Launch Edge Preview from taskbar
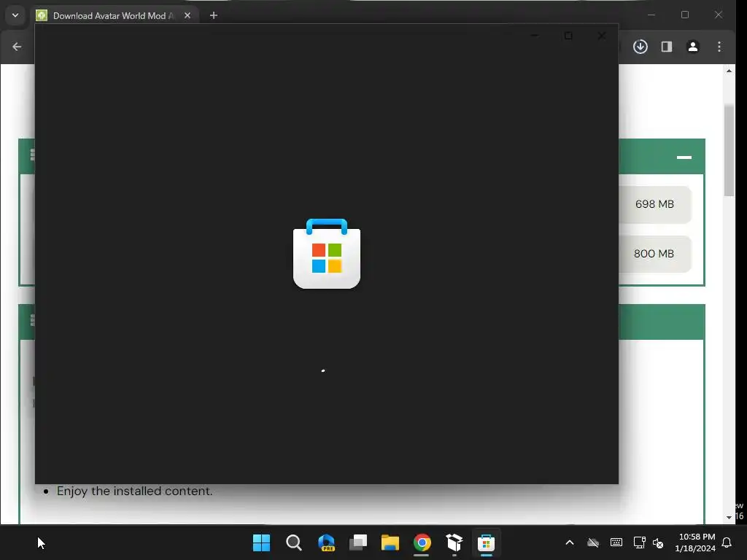The width and height of the screenshot is (747, 560). [326, 542]
